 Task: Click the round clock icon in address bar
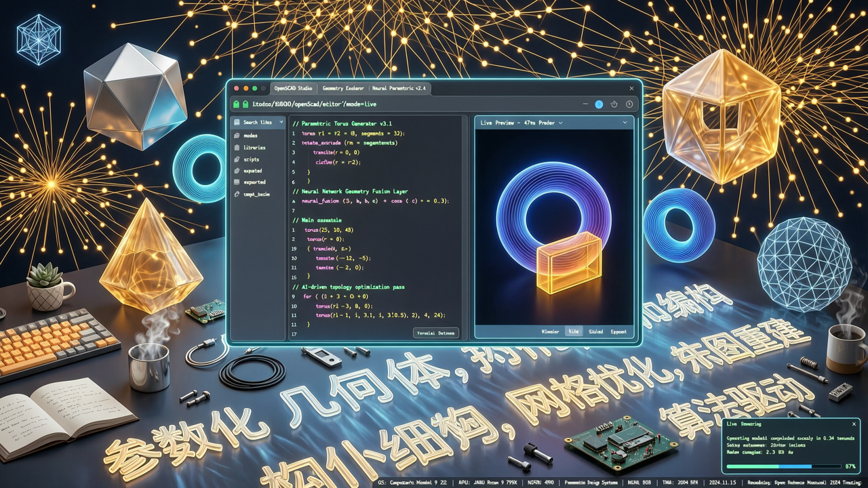629,104
